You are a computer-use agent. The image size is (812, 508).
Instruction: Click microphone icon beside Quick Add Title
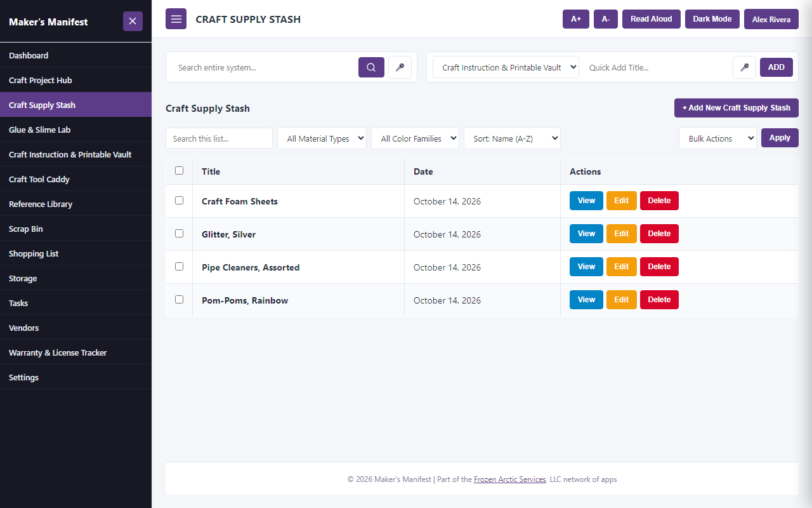(744, 67)
